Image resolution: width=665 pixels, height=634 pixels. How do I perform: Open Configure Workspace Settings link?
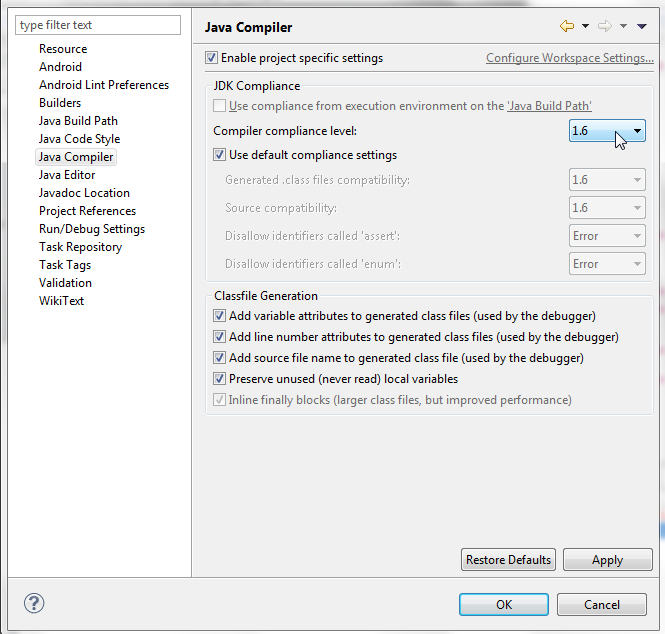coord(570,58)
